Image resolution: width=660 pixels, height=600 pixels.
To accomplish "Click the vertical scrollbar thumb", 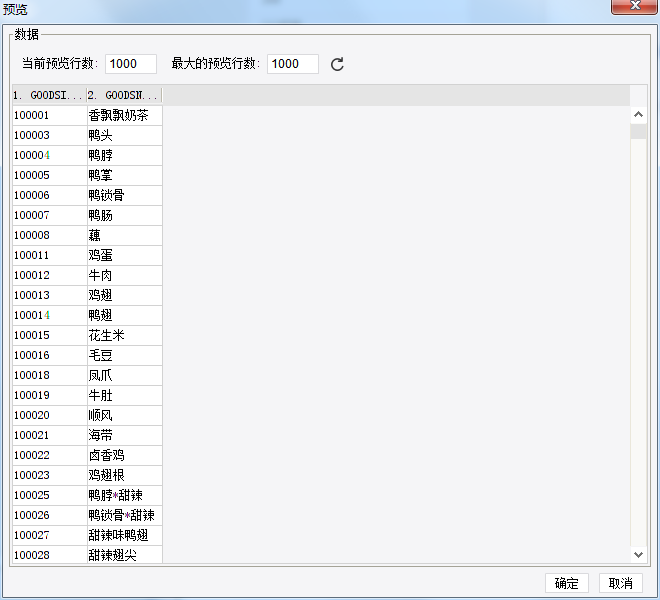I will [638, 131].
